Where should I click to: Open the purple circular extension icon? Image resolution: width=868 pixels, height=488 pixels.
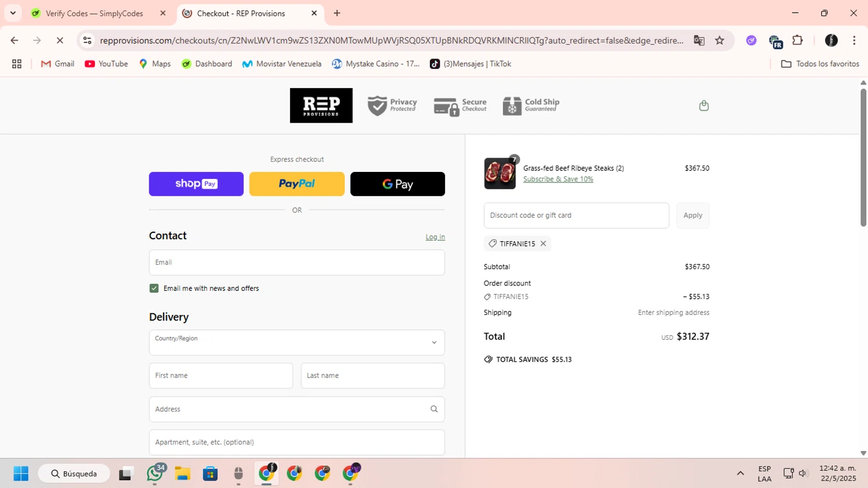click(751, 41)
